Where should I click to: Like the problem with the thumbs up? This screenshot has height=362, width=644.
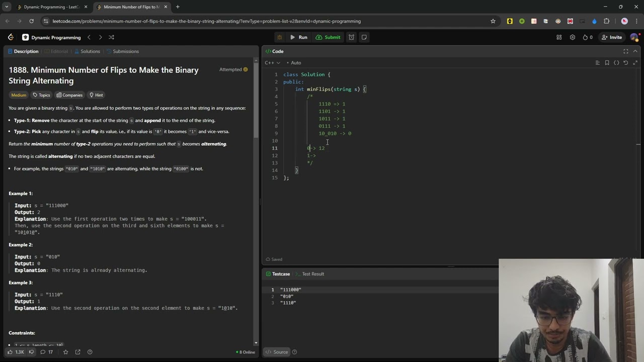point(15,352)
